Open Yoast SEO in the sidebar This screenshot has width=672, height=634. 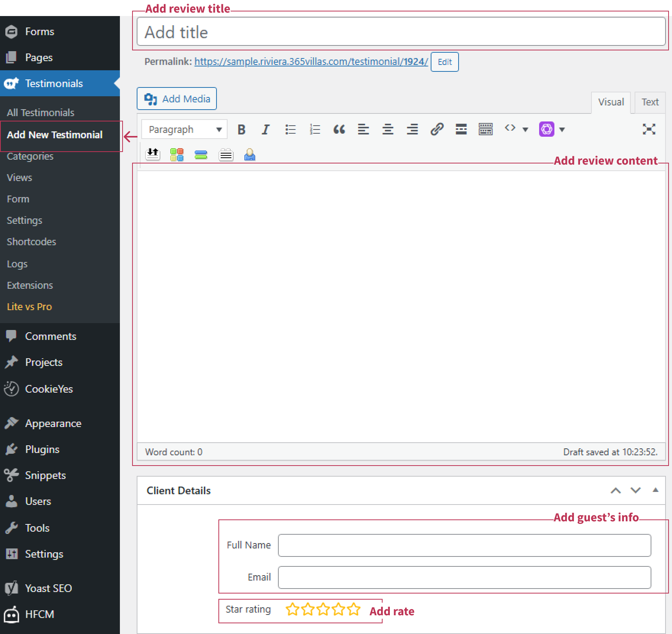(60, 588)
